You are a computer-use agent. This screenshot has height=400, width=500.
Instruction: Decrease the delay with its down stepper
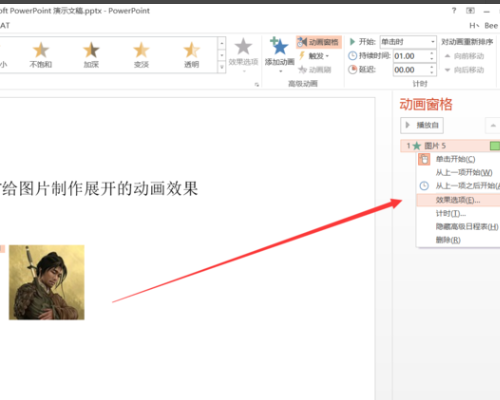[432, 73]
